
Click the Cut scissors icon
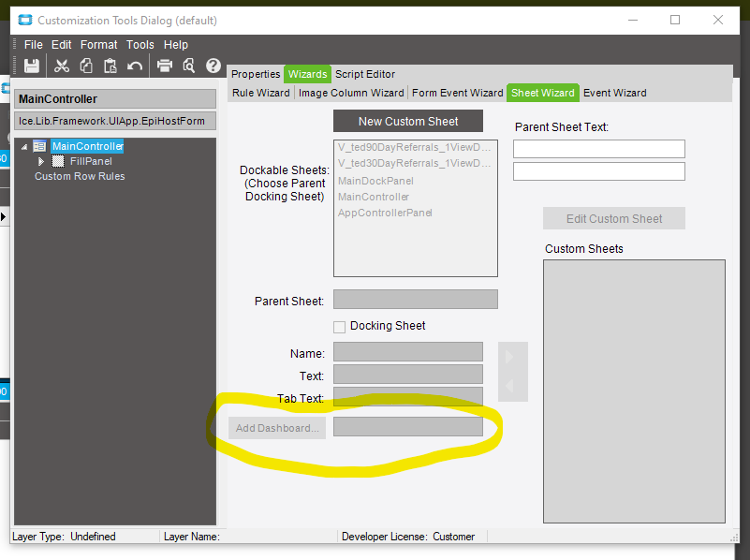[62, 66]
